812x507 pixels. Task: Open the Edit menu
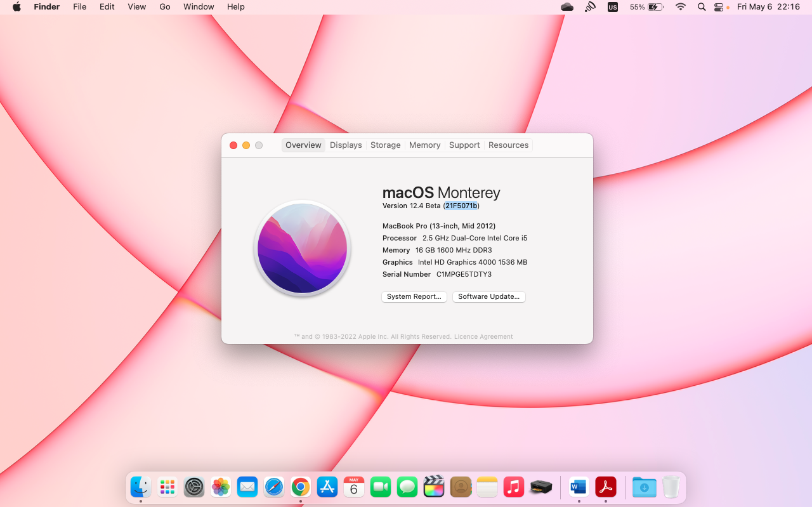[107, 7]
